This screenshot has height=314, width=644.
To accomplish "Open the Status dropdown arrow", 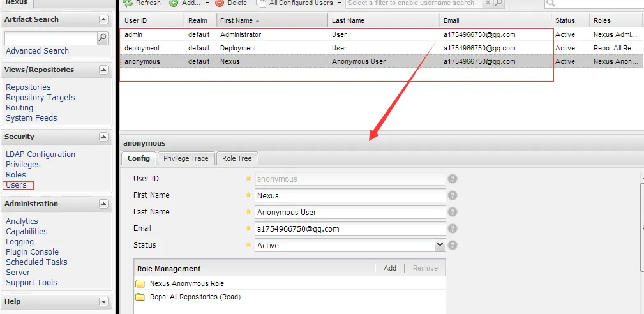I will 440,245.
